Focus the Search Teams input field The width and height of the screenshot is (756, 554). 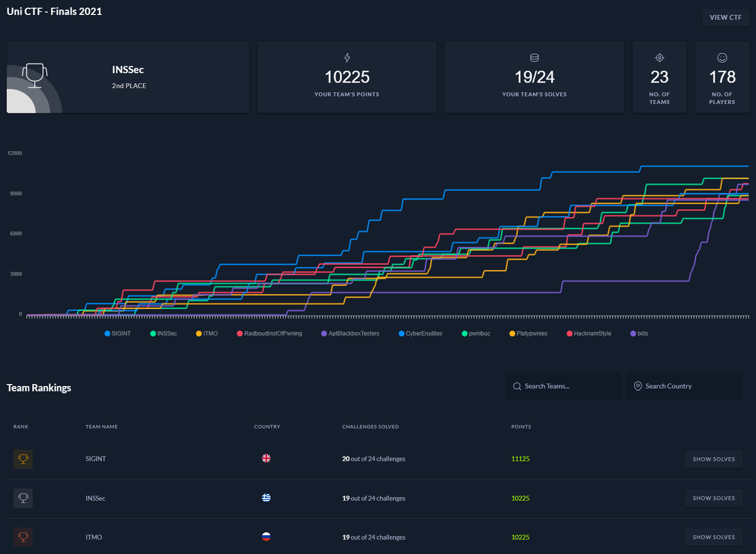pyautogui.click(x=563, y=386)
